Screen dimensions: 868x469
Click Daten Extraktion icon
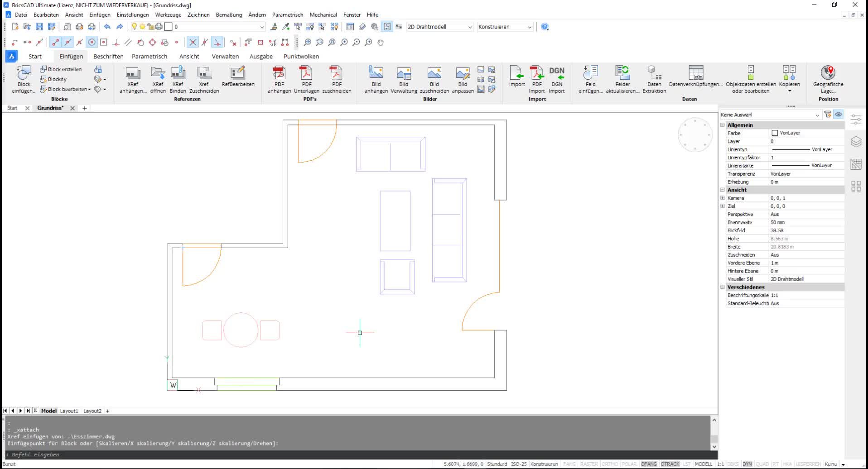654,72
